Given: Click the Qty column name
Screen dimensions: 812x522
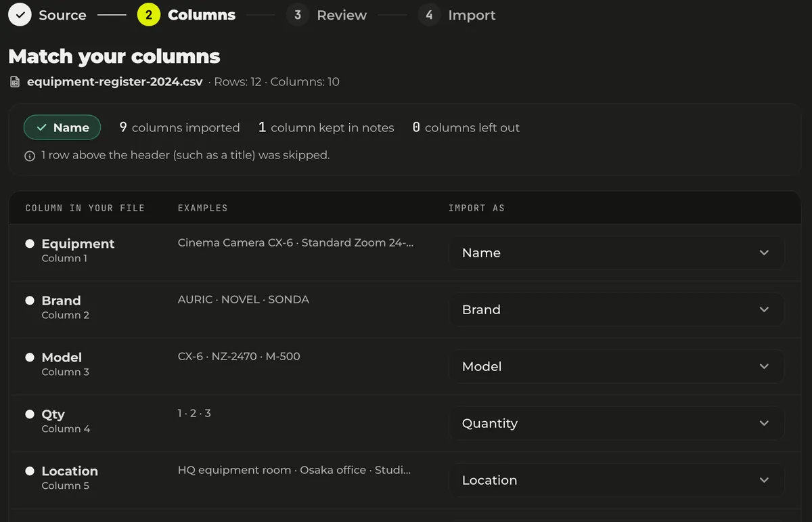Looking at the screenshot, I should [53, 414].
